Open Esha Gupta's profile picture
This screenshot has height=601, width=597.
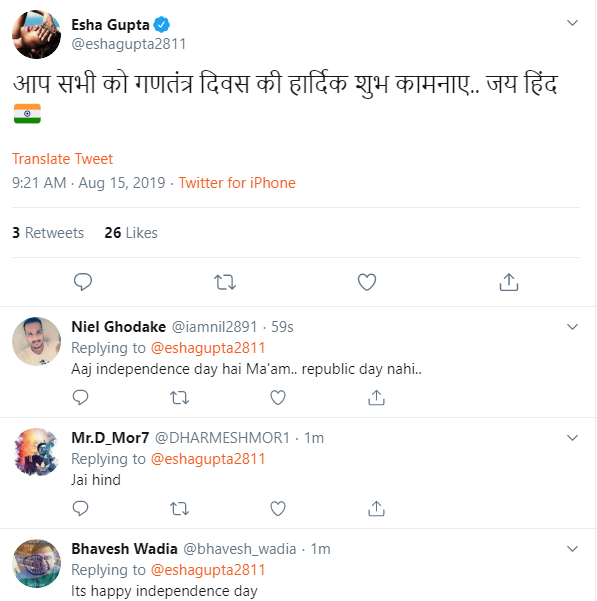[36, 34]
